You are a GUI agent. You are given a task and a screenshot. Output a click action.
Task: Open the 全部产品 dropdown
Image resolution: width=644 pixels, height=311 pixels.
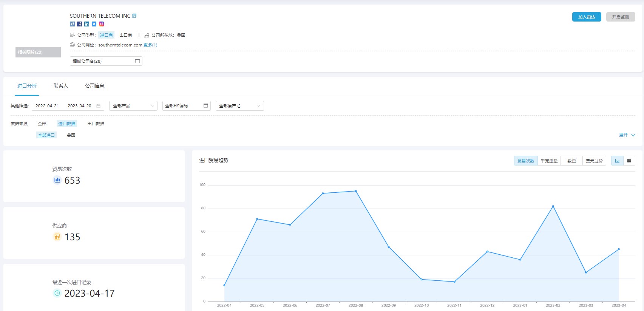(x=133, y=106)
